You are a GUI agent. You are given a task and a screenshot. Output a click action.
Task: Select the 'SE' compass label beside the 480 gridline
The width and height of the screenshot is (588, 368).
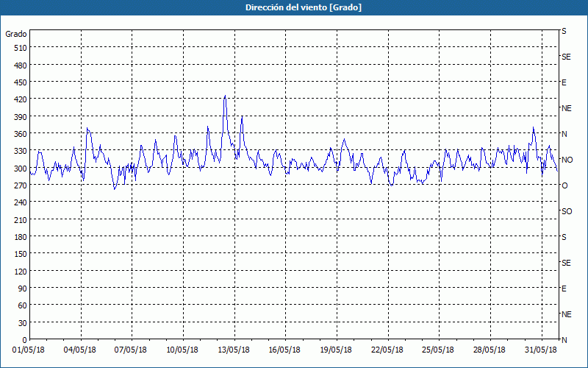pos(566,57)
